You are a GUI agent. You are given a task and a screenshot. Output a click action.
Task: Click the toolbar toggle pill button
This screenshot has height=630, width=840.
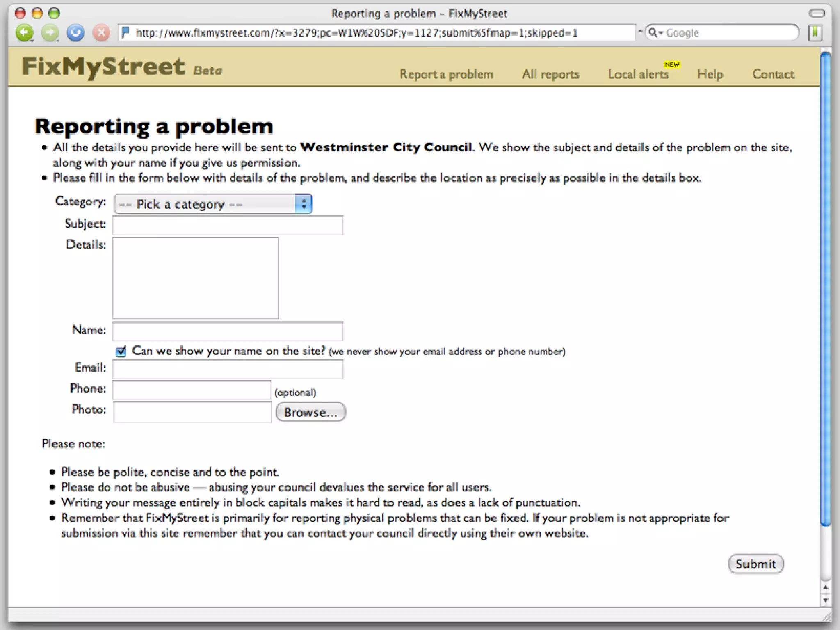(x=817, y=14)
